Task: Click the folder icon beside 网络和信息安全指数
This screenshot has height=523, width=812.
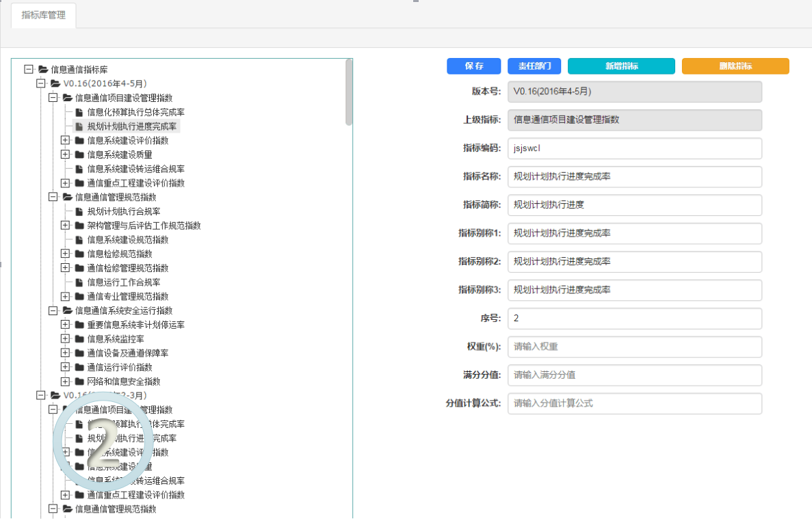Action: pos(79,381)
